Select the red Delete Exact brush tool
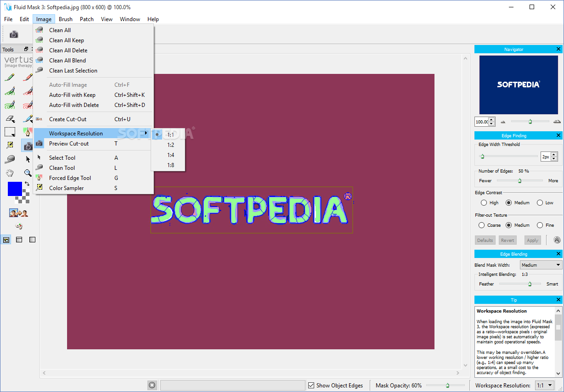Viewport: 564px width, 392px height. pyautogui.click(x=28, y=77)
